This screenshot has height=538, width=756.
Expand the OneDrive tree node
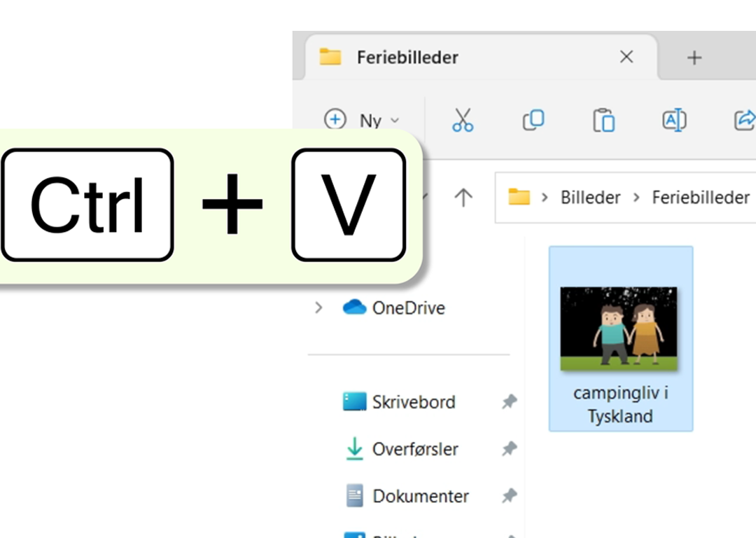click(318, 308)
